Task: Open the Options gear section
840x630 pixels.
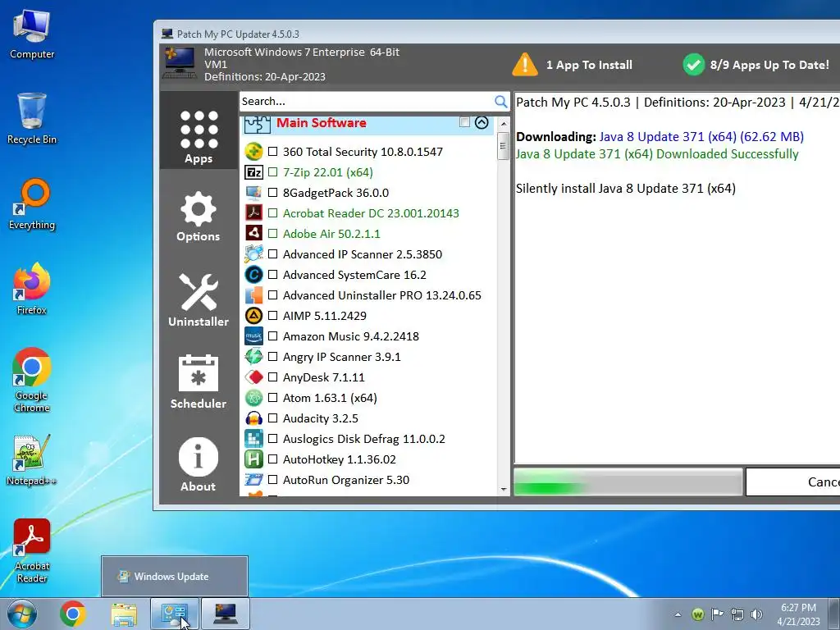Action: [x=199, y=217]
